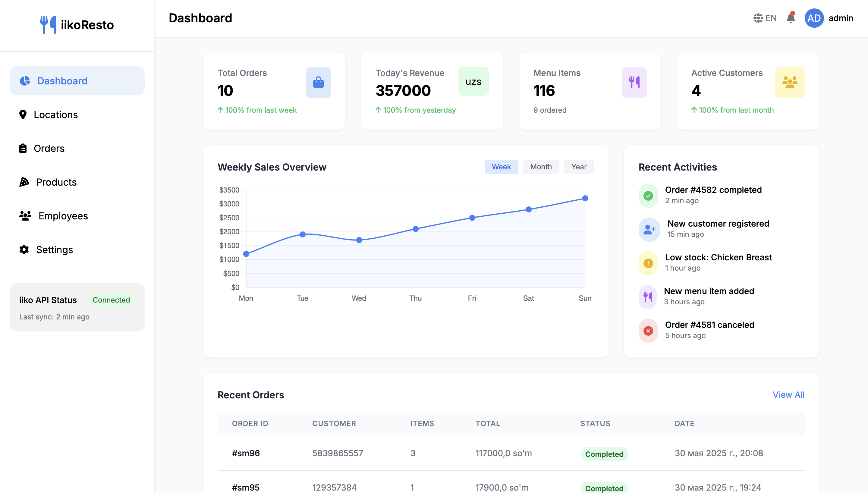Switch chart view to Month

[x=541, y=167]
